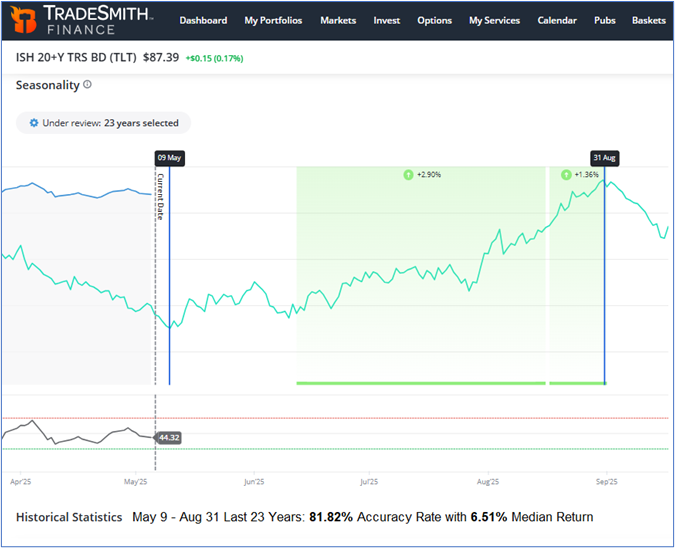675x548 pixels.
Task: Open the Baskets menu item
Action: click(649, 21)
